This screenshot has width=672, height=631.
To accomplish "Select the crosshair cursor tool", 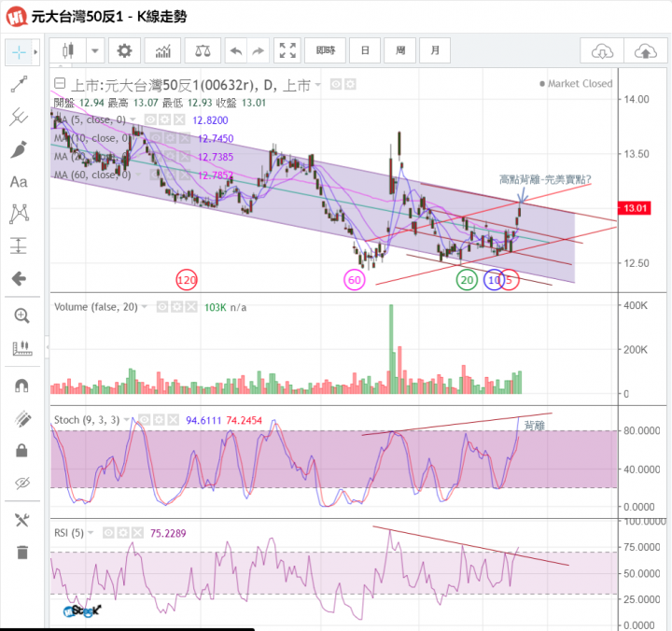I will click(x=19, y=52).
